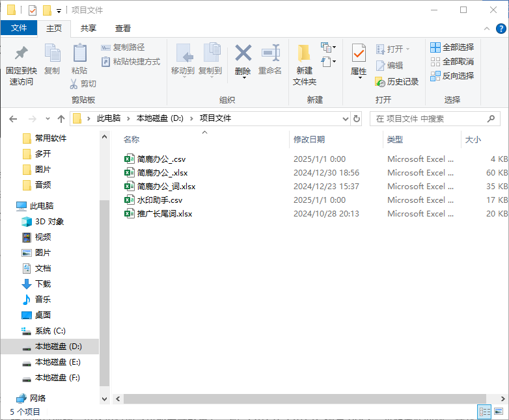
Task: Switch to Home (主页) tab
Action: click(54, 29)
